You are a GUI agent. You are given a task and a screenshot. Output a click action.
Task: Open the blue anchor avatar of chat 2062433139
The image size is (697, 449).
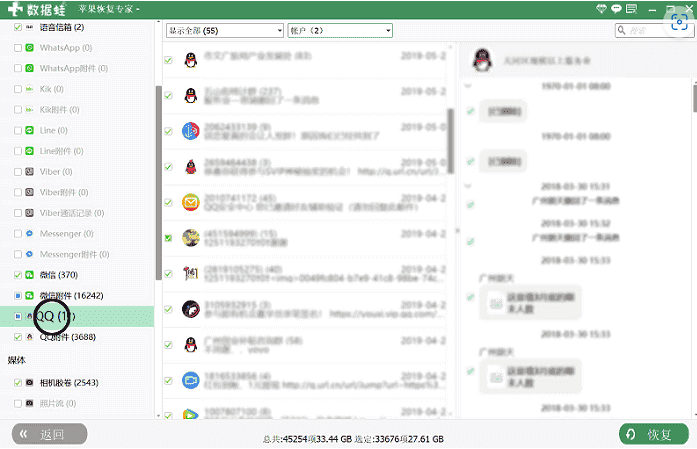(191, 131)
